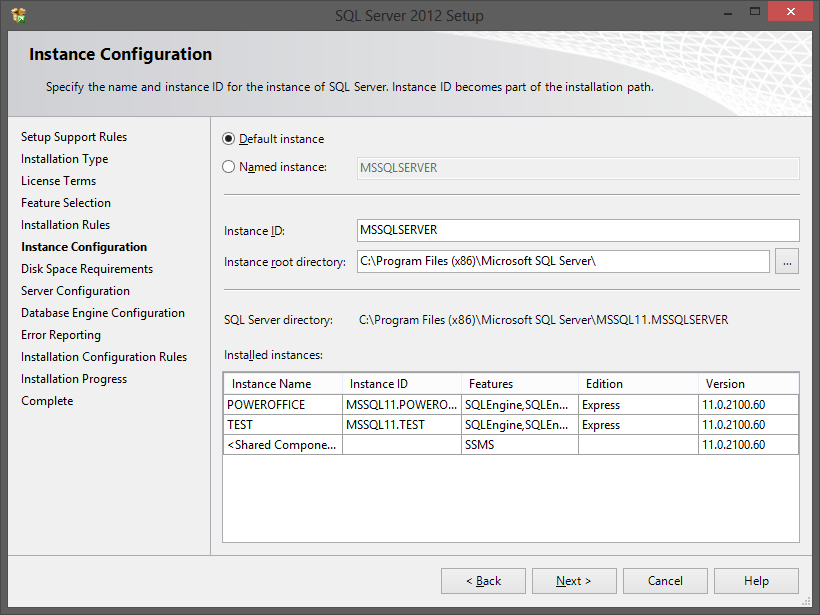The image size is (820, 615).
Task: Click the SSMS features cell
Action: [x=520, y=445]
